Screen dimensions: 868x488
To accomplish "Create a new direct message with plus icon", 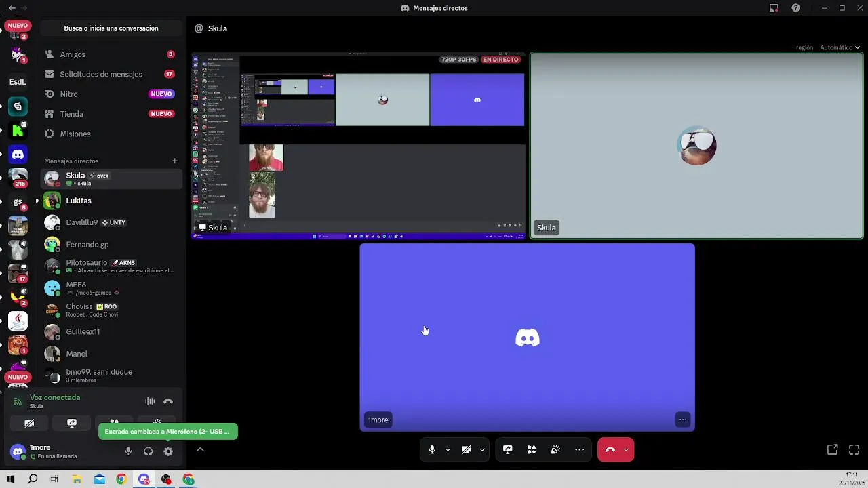I will [x=174, y=161].
